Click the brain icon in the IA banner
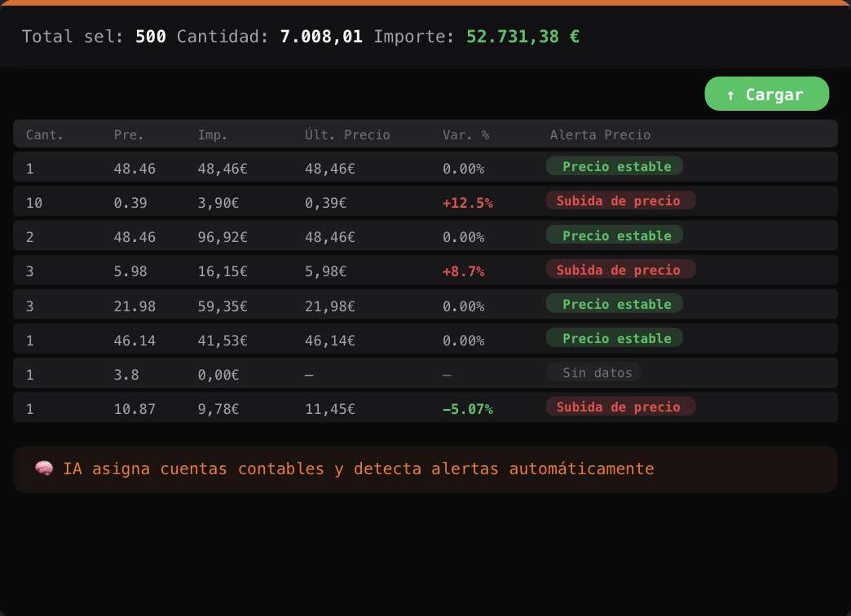851x616 pixels. 44,469
